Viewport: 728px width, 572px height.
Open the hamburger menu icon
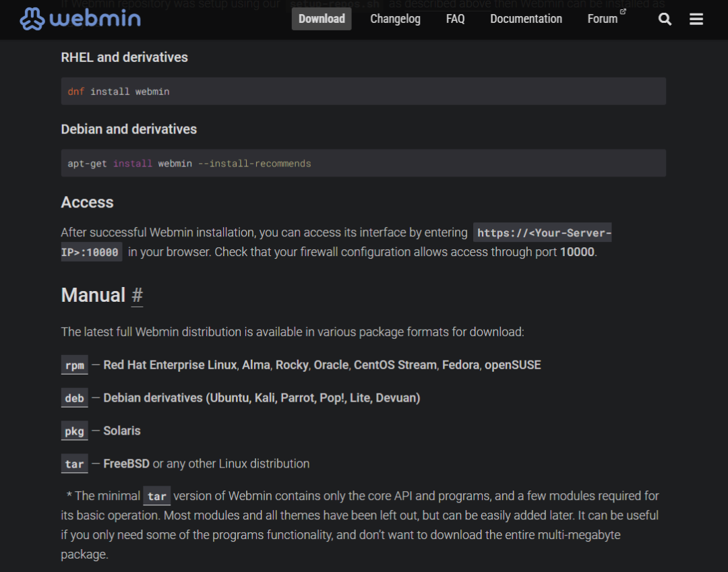(x=696, y=19)
